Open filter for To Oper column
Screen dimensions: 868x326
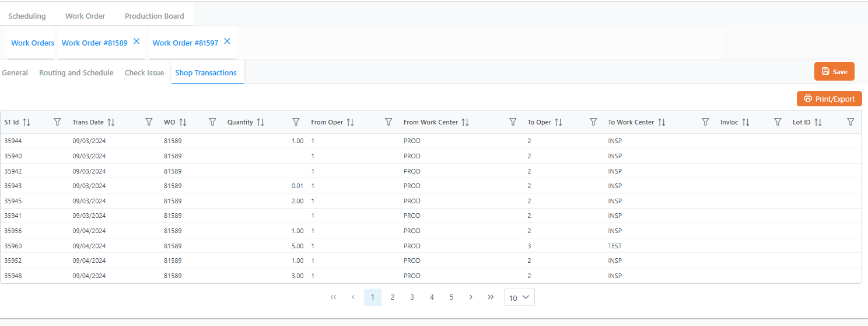pyautogui.click(x=593, y=122)
